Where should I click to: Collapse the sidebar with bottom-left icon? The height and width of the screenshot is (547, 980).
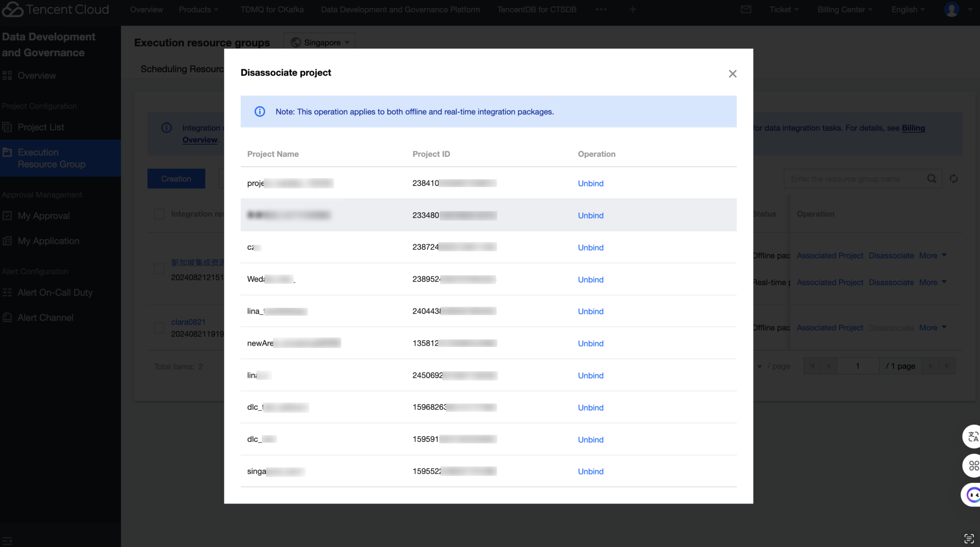click(7, 540)
